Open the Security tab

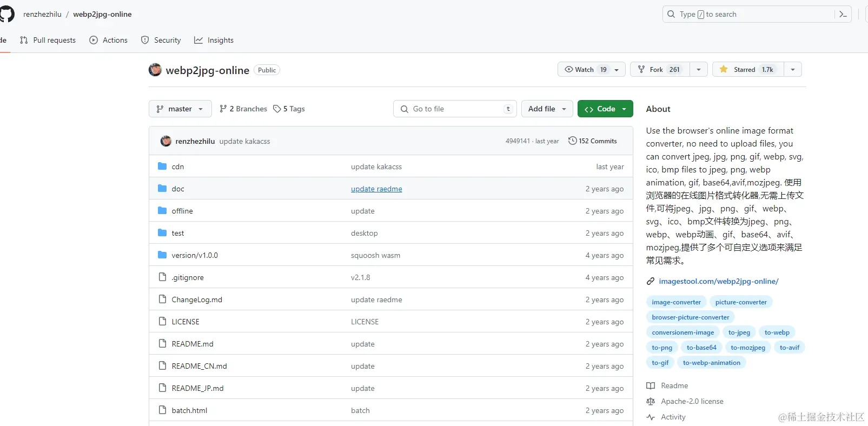161,40
